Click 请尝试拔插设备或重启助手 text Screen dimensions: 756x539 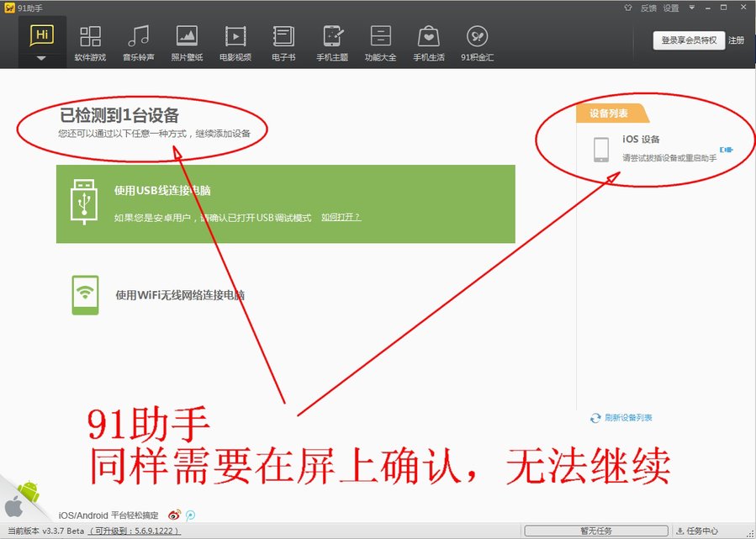[x=669, y=157]
